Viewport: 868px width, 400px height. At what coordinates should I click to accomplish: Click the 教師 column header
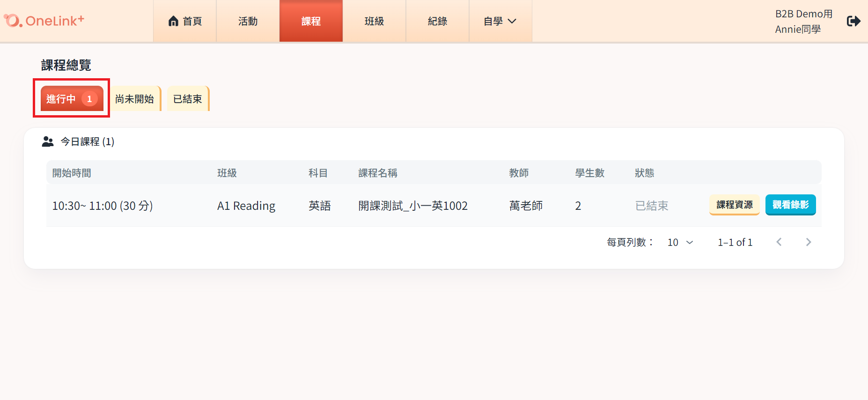click(519, 173)
